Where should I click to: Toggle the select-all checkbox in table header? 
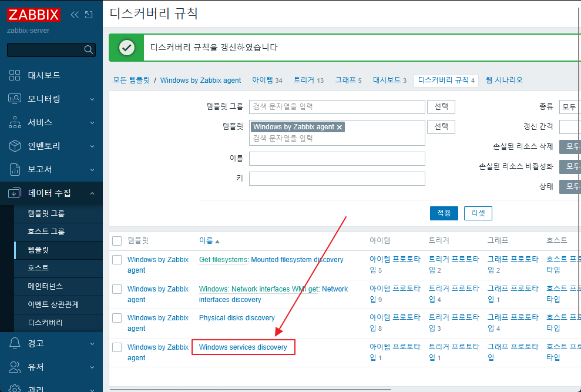tap(117, 241)
